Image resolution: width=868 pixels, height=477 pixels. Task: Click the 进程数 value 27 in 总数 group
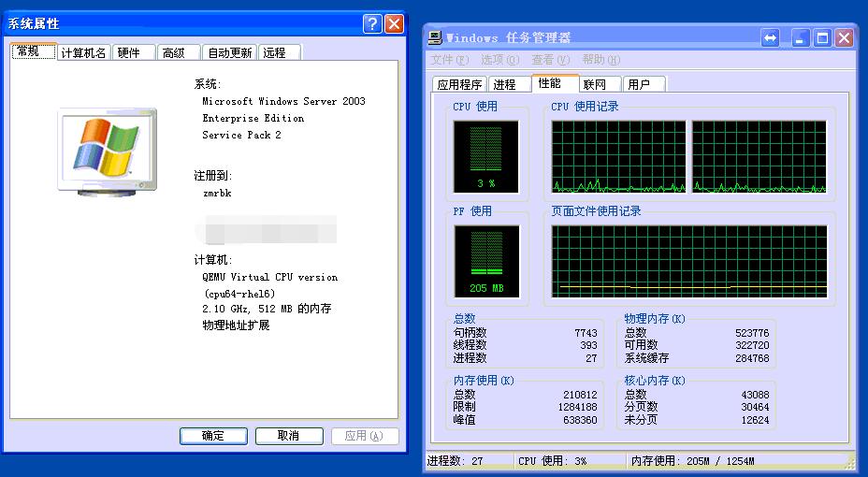point(591,358)
